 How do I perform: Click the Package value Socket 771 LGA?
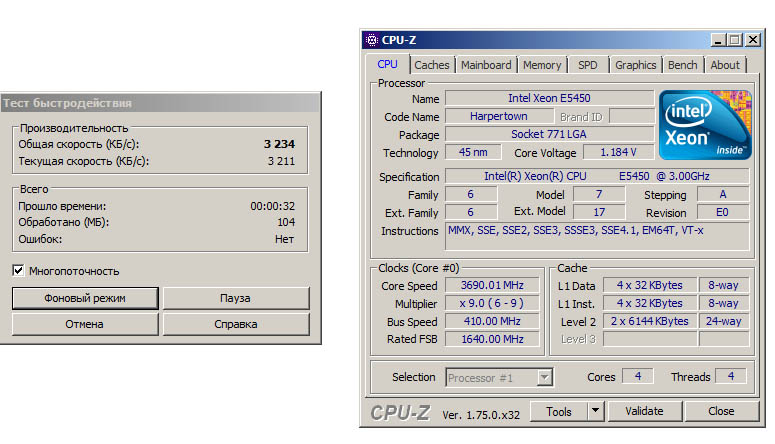coord(549,134)
